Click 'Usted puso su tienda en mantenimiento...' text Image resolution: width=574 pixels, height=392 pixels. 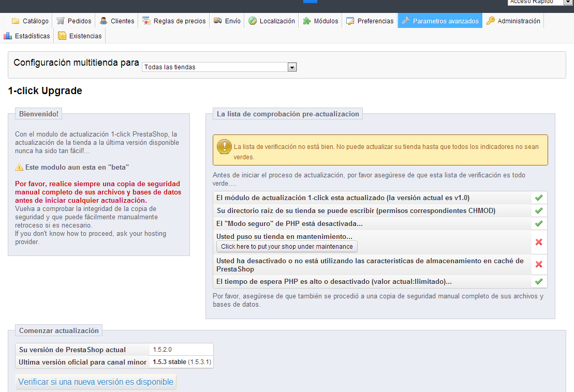284,236
